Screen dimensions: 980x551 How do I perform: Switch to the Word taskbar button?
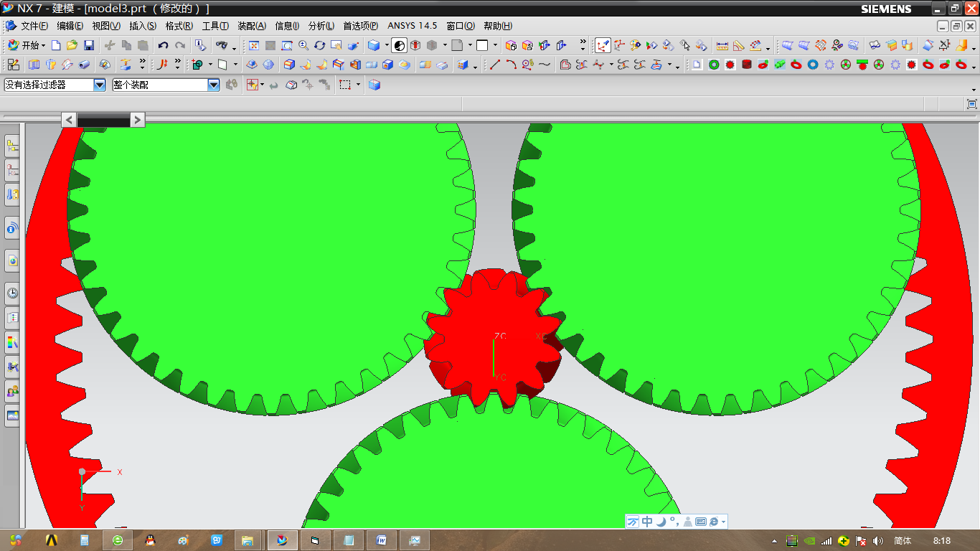coord(382,540)
